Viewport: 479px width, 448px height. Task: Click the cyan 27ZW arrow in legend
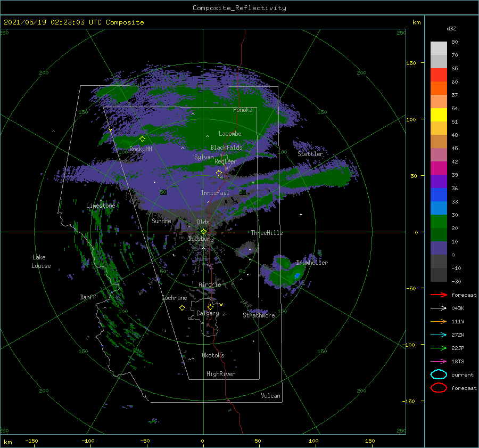coord(439,335)
